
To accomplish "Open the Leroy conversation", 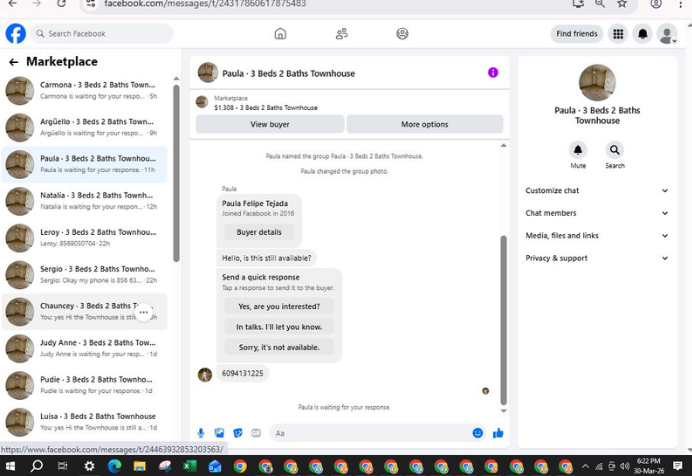I will tap(84, 238).
